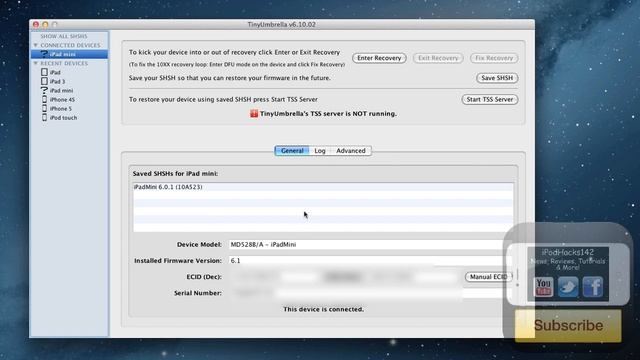The image size is (640, 360).
Task: Close the TinyUmbrella window
Action: (36, 24)
